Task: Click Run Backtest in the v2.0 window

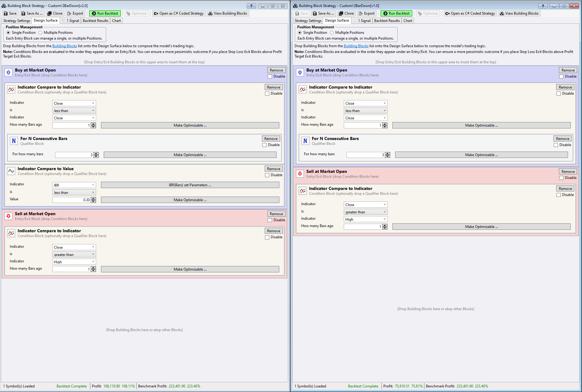Action: pos(105,13)
